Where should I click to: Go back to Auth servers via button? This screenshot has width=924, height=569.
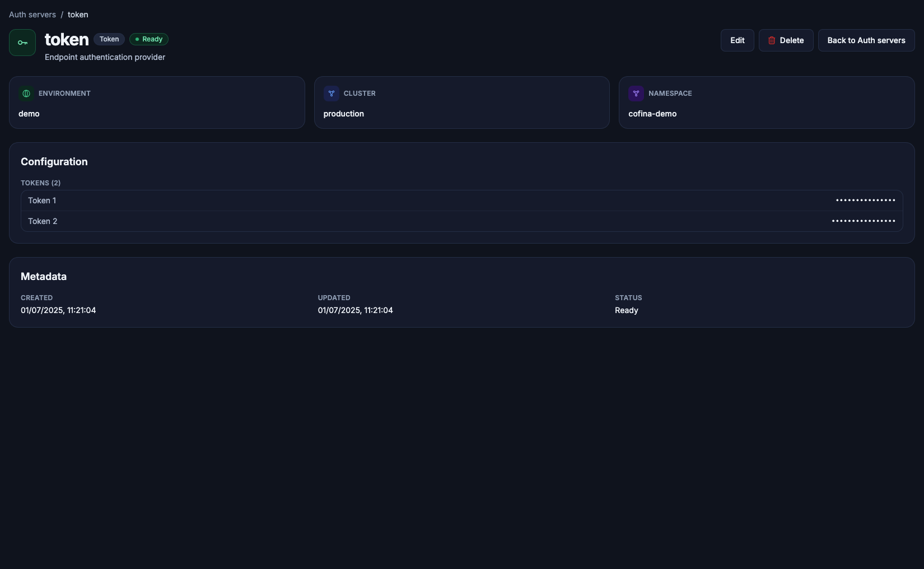[866, 40]
